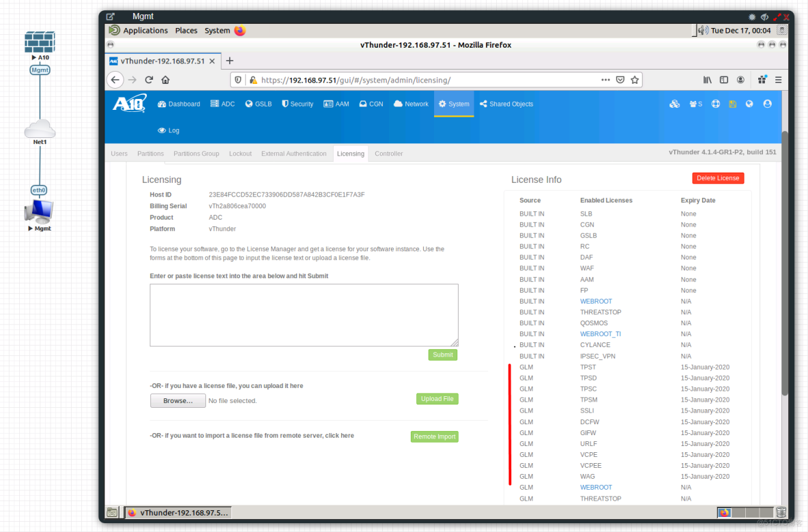This screenshot has height=532, width=808.
Task: Open a new Firefox tab with plus
Action: pos(230,61)
